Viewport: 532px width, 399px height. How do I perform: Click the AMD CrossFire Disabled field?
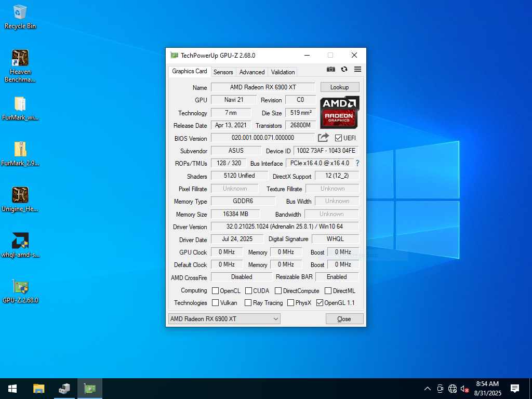(242, 277)
